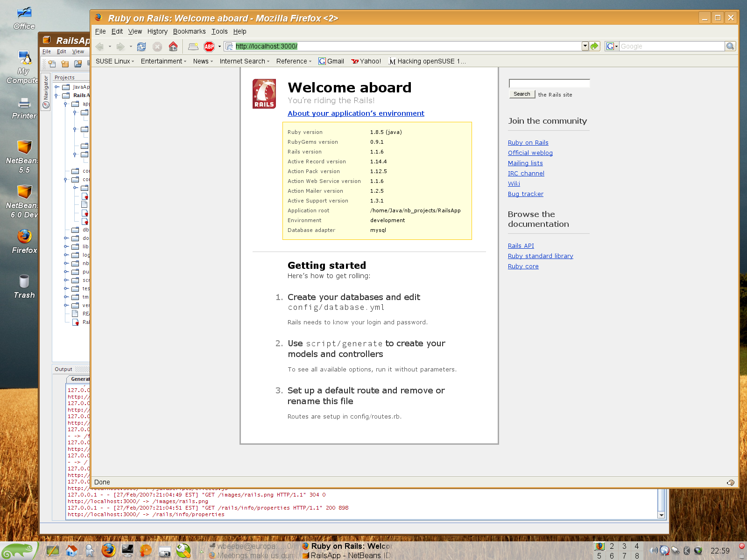The width and height of the screenshot is (747, 560).
Task: Open the Forward history dropdown arrow
Action: click(x=131, y=46)
